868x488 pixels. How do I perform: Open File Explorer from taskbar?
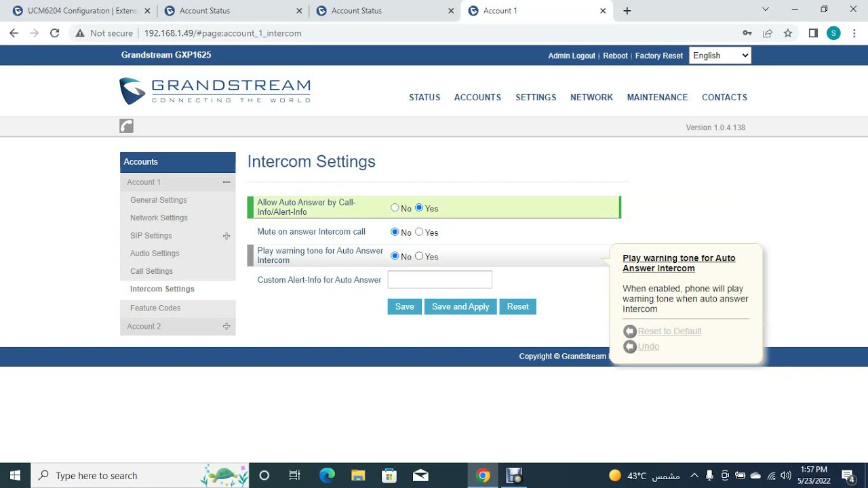coord(358,475)
